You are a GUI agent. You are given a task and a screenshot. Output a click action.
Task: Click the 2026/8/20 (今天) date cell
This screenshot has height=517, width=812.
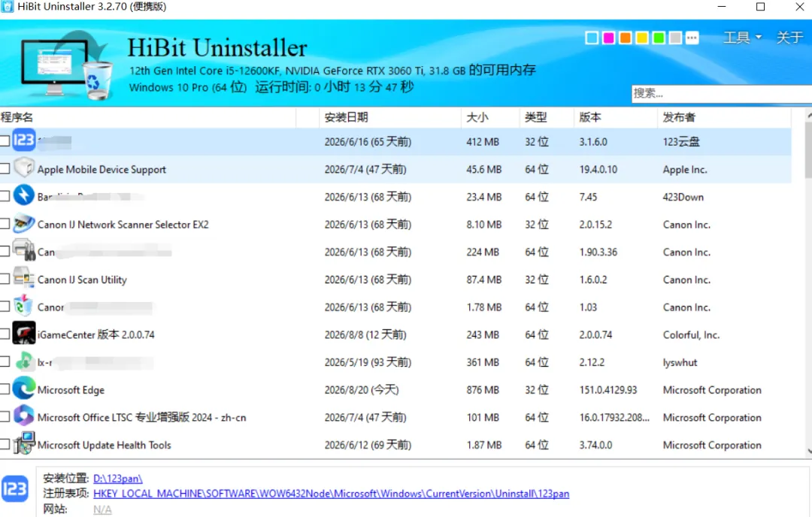362,390
